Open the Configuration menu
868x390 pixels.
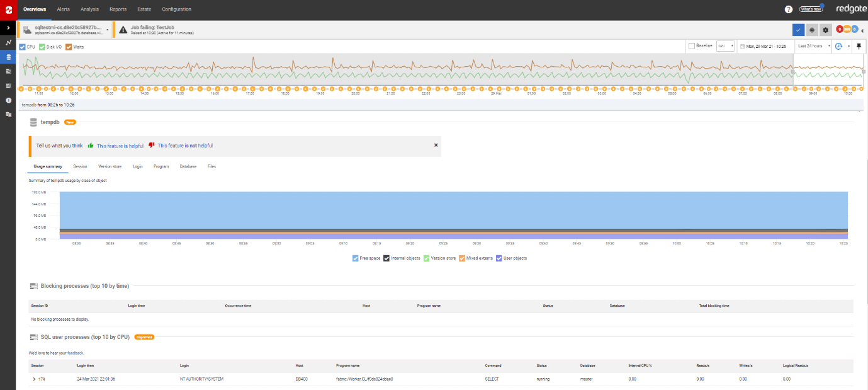[x=176, y=9]
